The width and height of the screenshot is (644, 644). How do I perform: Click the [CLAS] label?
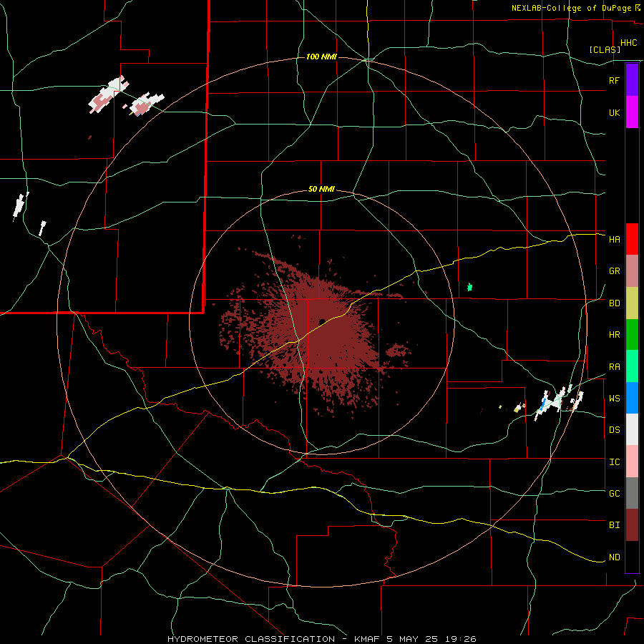coord(605,50)
